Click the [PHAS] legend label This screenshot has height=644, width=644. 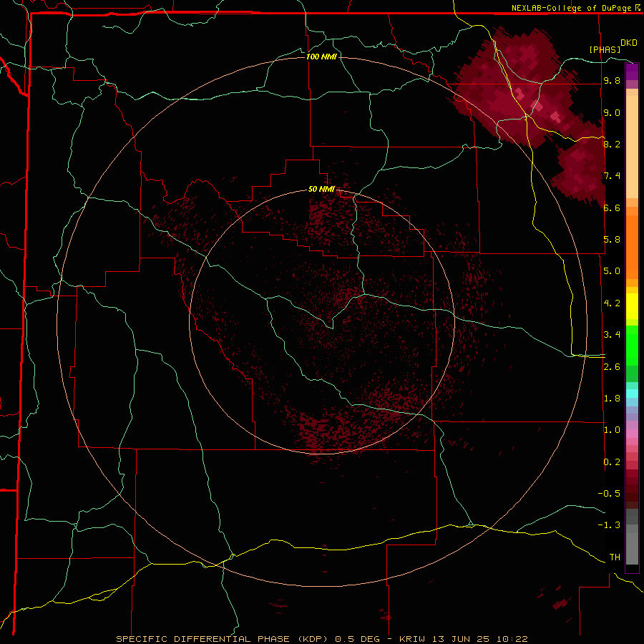[x=605, y=49]
